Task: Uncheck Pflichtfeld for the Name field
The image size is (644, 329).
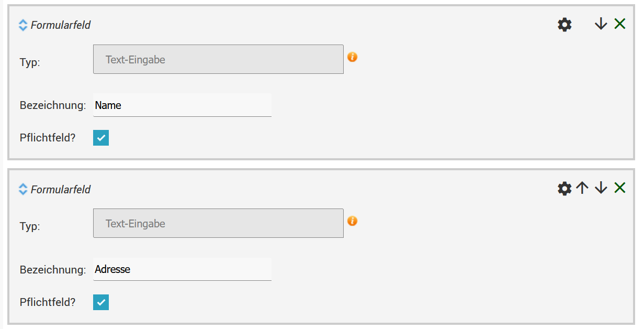Action: [x=101, y=138]
